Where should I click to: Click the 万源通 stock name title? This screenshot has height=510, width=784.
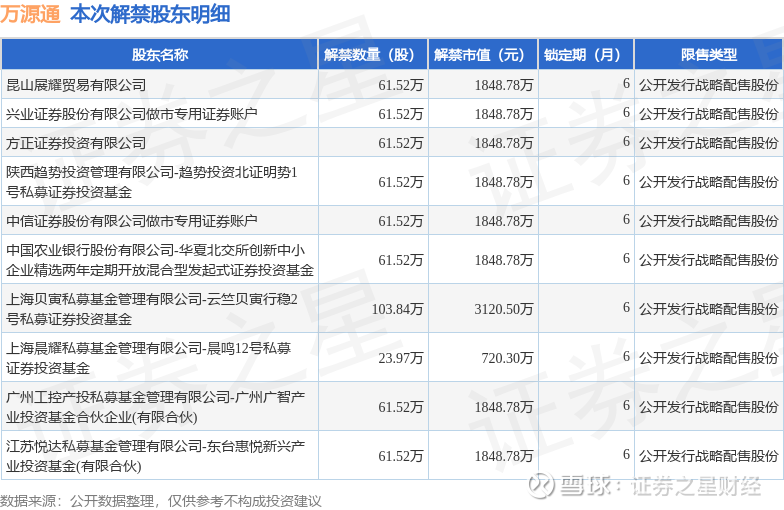click(30, 14)
